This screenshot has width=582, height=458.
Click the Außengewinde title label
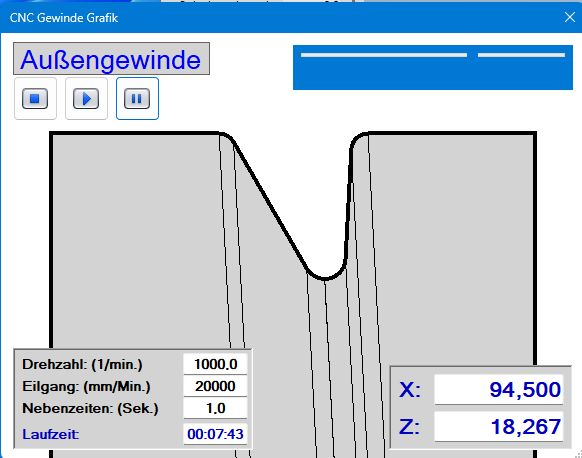[111, 59]
